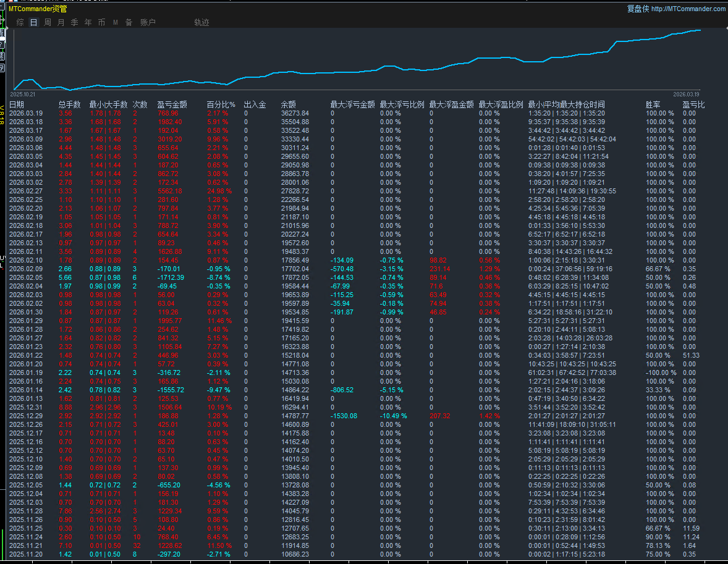The height and width of the screenshot is (564, 728).
Task: Open the 周 weekly statistics tab
Action: coord(48,22)
